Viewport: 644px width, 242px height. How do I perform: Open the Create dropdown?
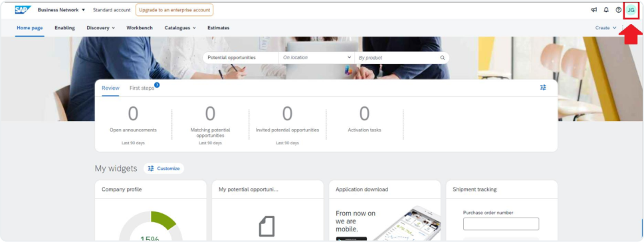(x=606, y=28)
